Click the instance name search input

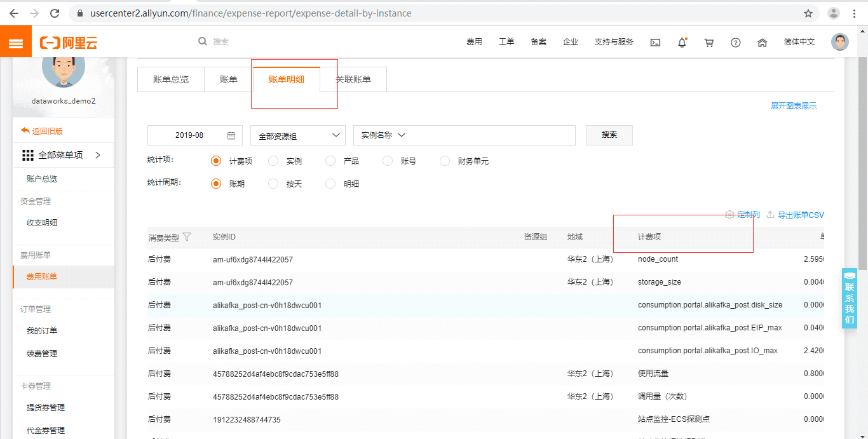(x=491, y=135)
